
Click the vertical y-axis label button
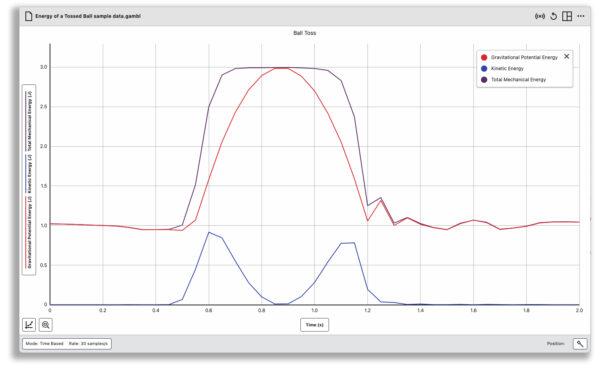tap(29, 179)
